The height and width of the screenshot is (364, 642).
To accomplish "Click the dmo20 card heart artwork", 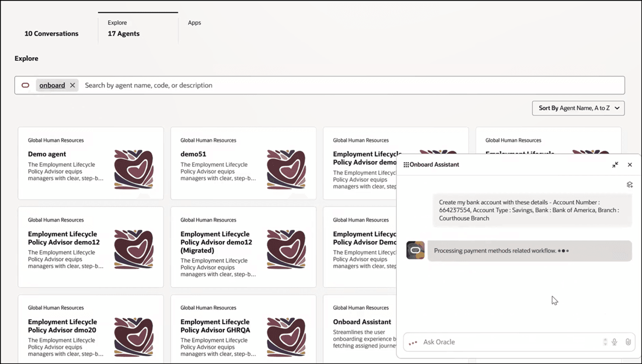I will click(x=134, y=337).
